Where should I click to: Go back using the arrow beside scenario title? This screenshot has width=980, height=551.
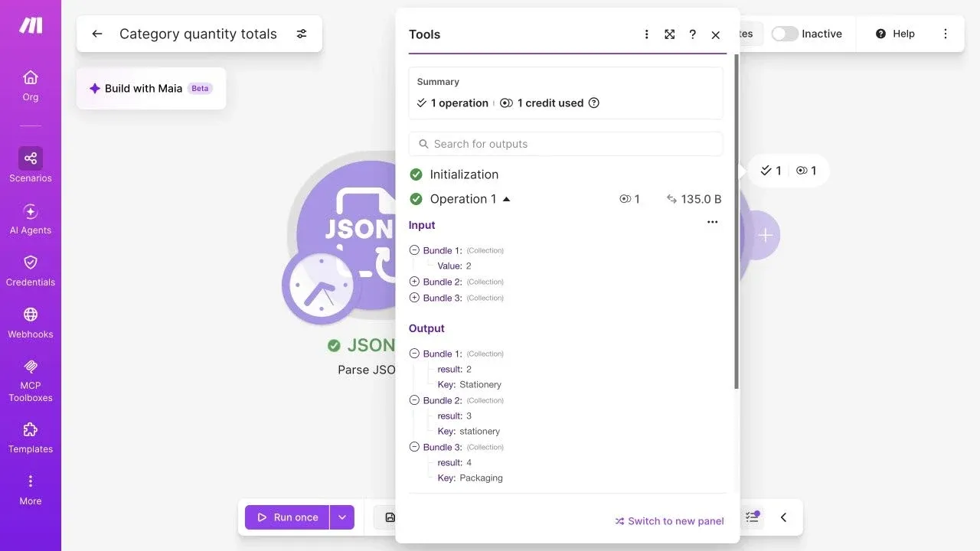coord(97,34)
